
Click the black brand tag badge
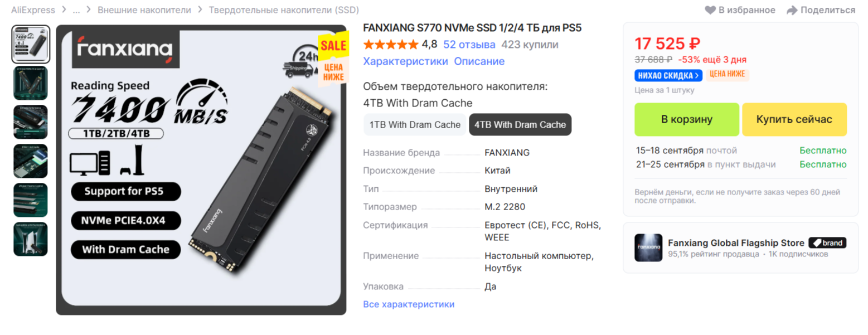tap(827, 243)
